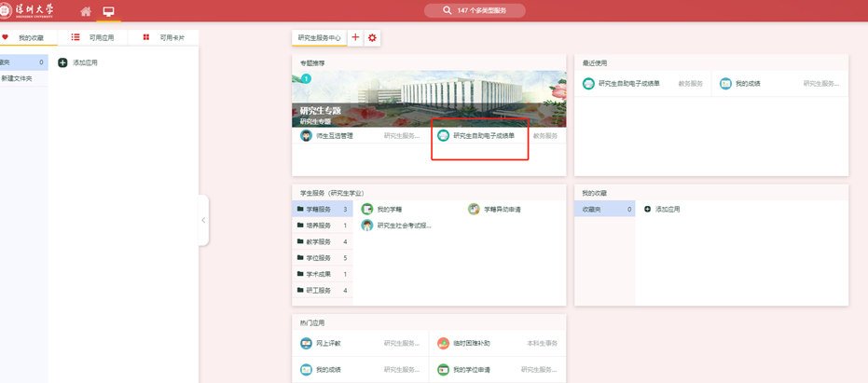Viewport: 868px width, 383px height.
Task: Select 培养服务 folder category
Action: [318, 226]
